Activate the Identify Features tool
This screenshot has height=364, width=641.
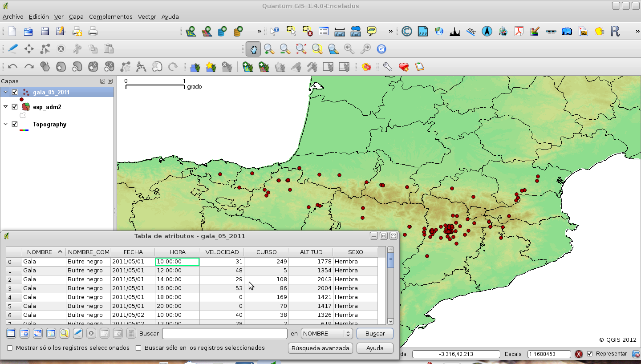(275, 31)
